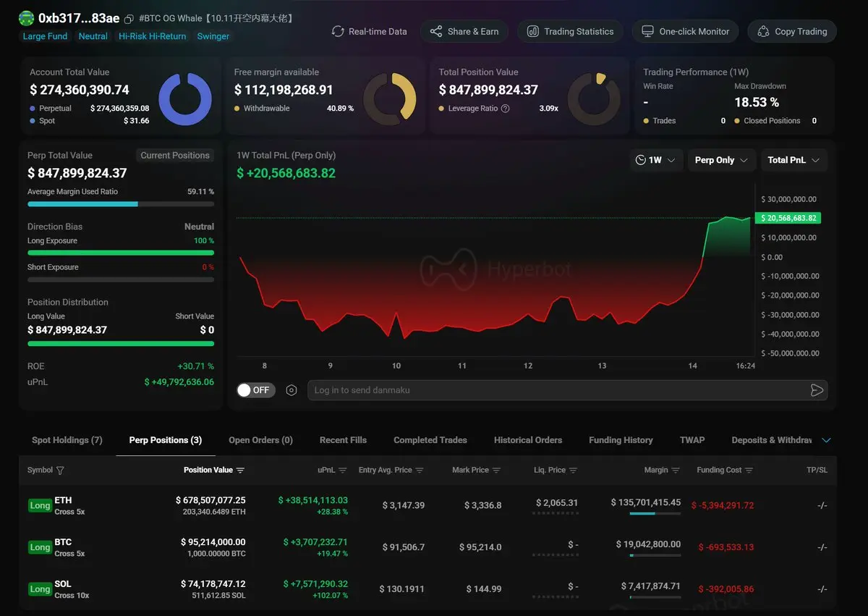868x616 pixels.
Task: Click the Free margin donut chart
Action: click(390, 99)
